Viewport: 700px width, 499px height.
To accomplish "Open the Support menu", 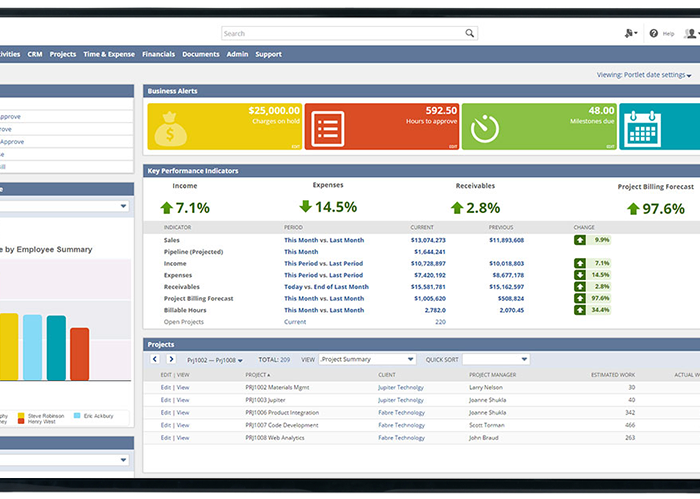I will 268,54.
